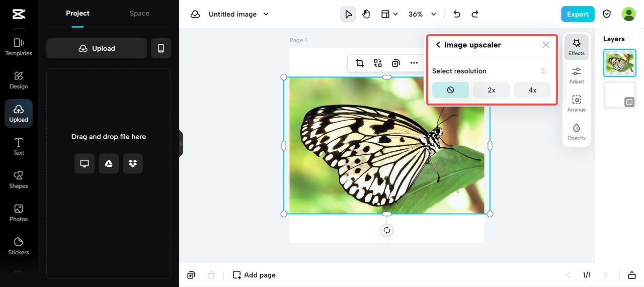
Task: Open the Shapes sidebar panel
Action: point(19,180)
